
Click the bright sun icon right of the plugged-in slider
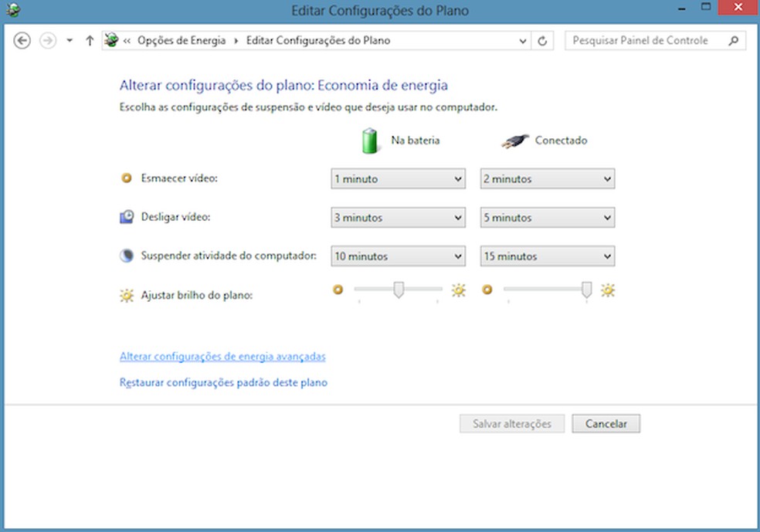[608, 290]
